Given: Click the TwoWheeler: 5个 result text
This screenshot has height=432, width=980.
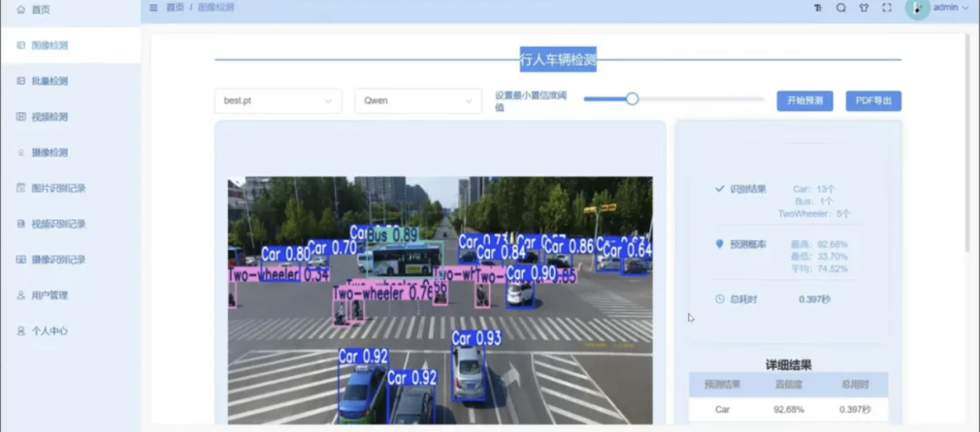Looking at the screenshot, I should tap(813, 214).
